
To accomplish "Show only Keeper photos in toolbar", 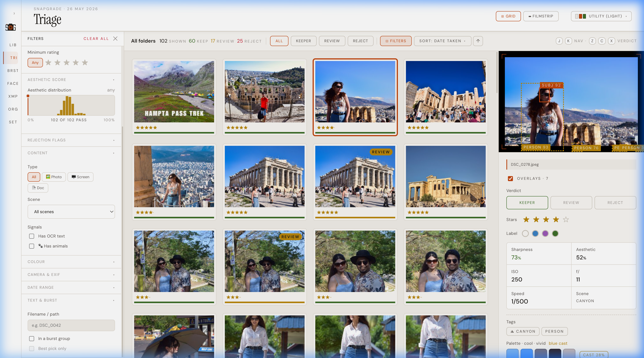I will pyautogui.click(x=303, y=41).
